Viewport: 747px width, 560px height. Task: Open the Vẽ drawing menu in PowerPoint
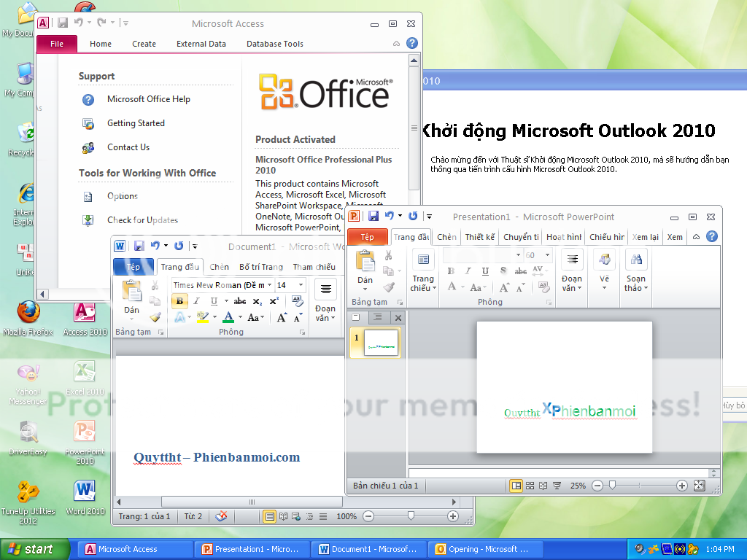tap(604, 270)
